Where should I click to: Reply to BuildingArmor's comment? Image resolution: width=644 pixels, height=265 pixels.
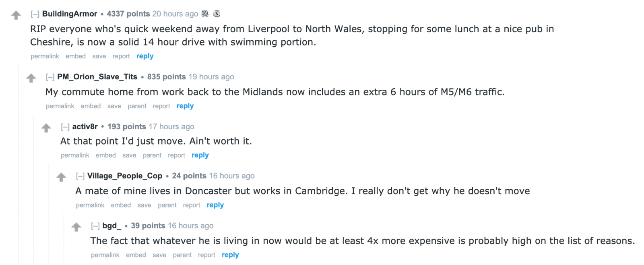(x=145, y=56)
